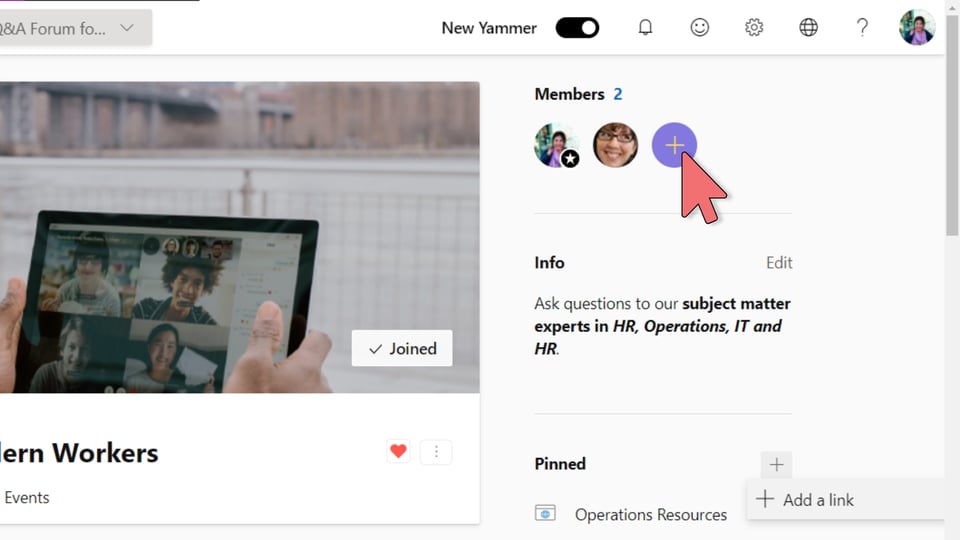
Task: Open the admin member avatar with star
Action: [557, 145]
